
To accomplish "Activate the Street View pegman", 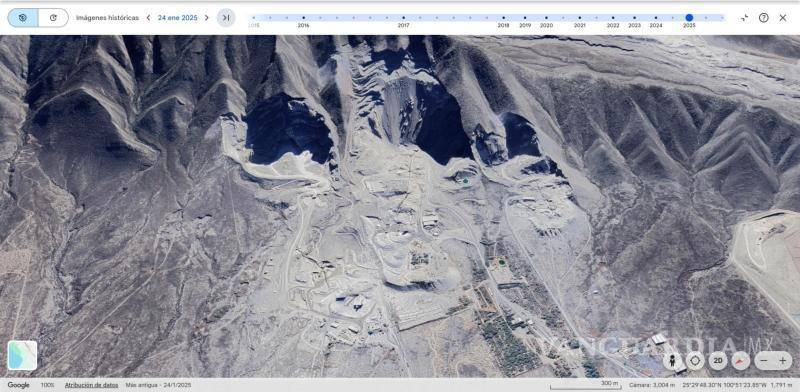I will 672,361.
